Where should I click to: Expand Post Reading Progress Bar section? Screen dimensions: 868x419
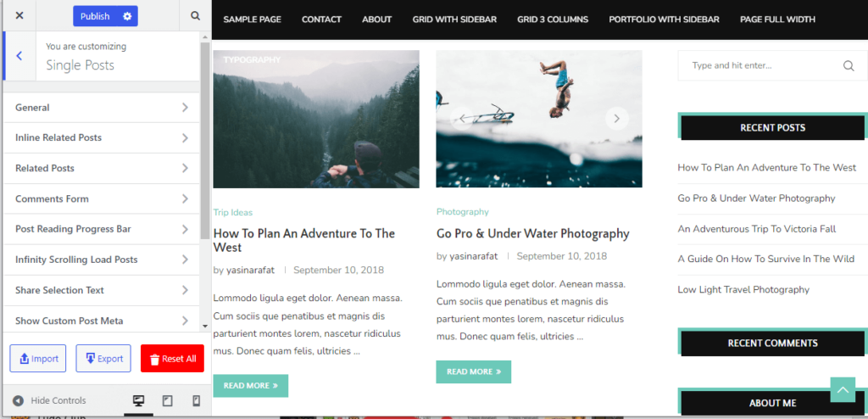coord(102,230)
